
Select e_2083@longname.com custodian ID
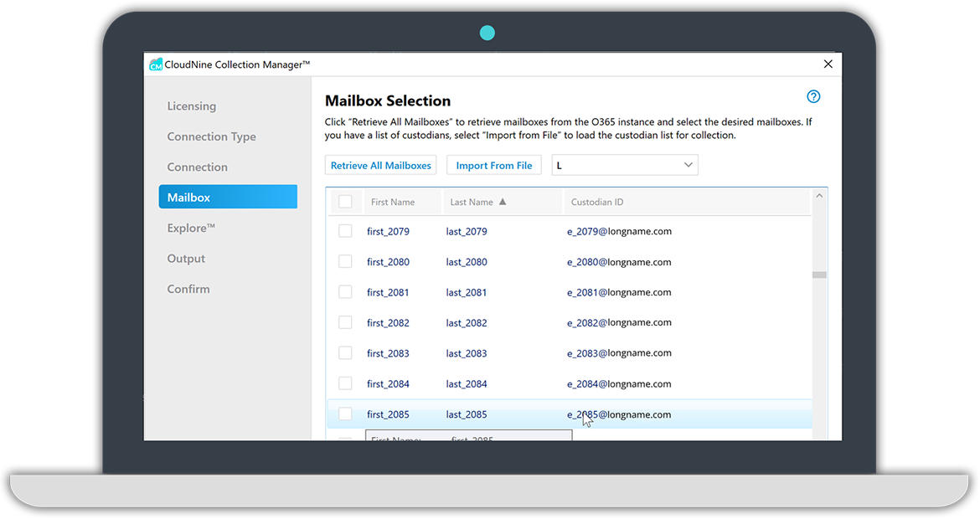(619, 353)
